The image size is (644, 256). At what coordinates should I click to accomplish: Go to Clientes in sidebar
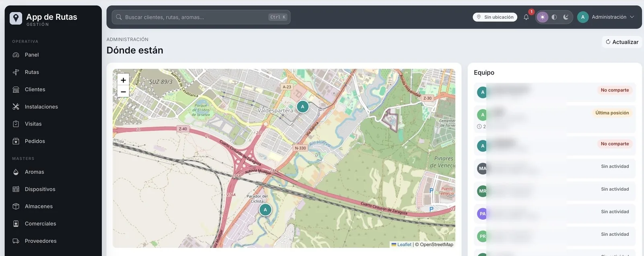(53, 89)
